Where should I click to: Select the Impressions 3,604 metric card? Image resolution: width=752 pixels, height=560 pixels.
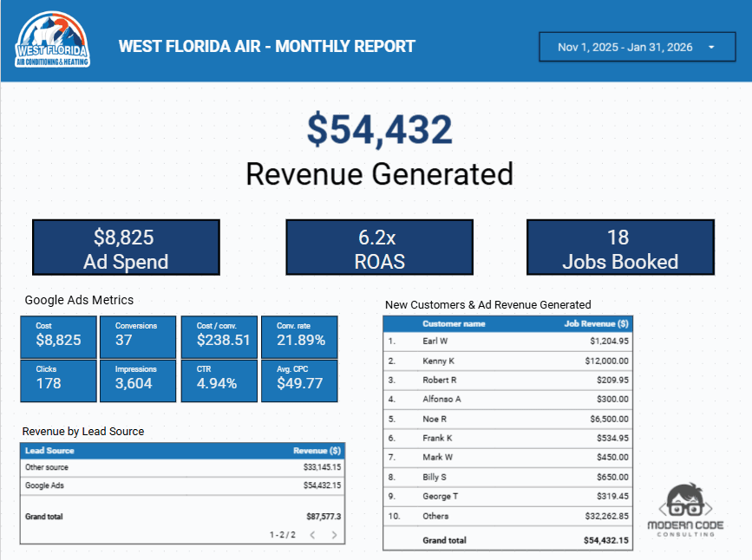tap(138, 381)
